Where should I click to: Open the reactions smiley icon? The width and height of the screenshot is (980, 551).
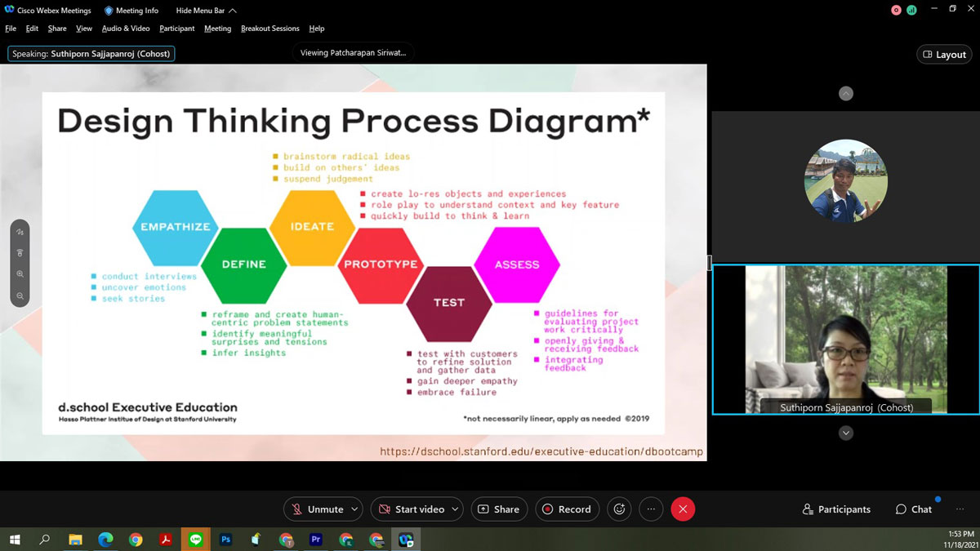619,509
